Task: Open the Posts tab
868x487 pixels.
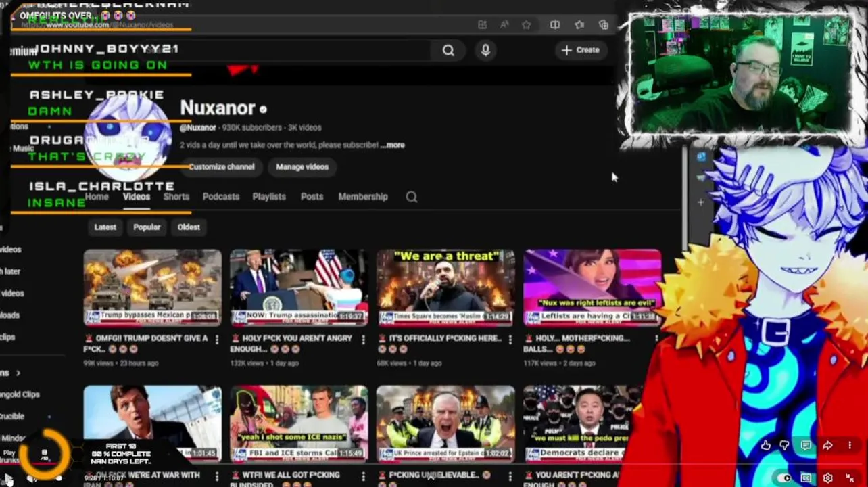Action: 312,197
